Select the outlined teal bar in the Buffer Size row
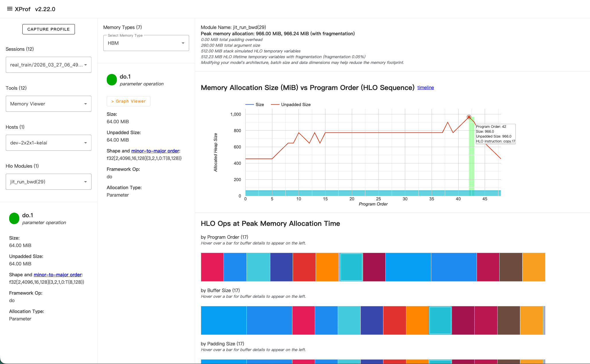The height and width of the screenshot is (364, 590). pos(440,320)
